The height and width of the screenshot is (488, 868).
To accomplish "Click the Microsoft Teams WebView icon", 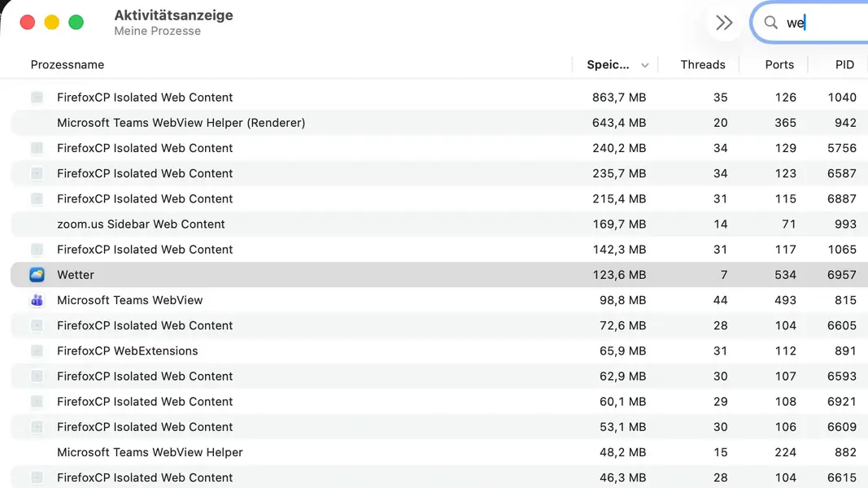I will [37, 300].
